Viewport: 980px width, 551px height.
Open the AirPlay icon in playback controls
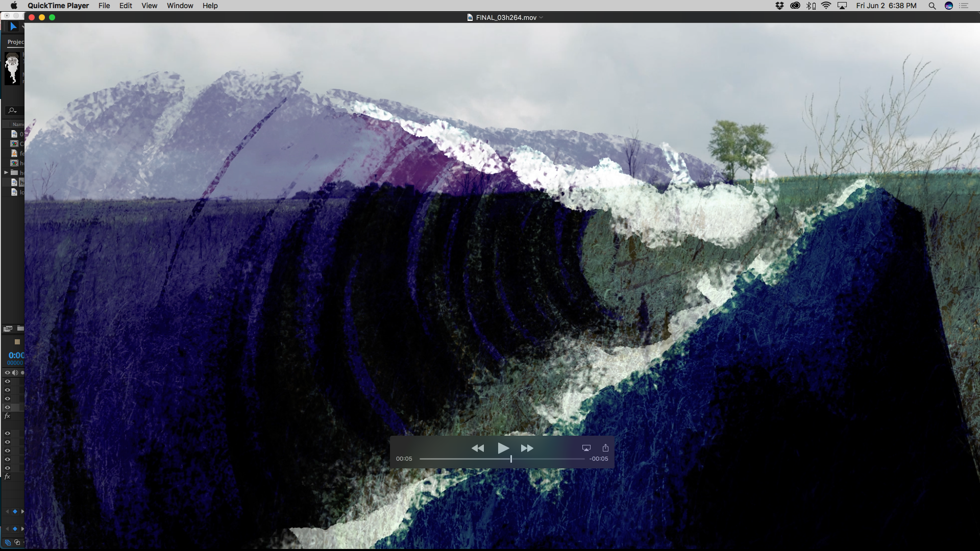(586, 448)
